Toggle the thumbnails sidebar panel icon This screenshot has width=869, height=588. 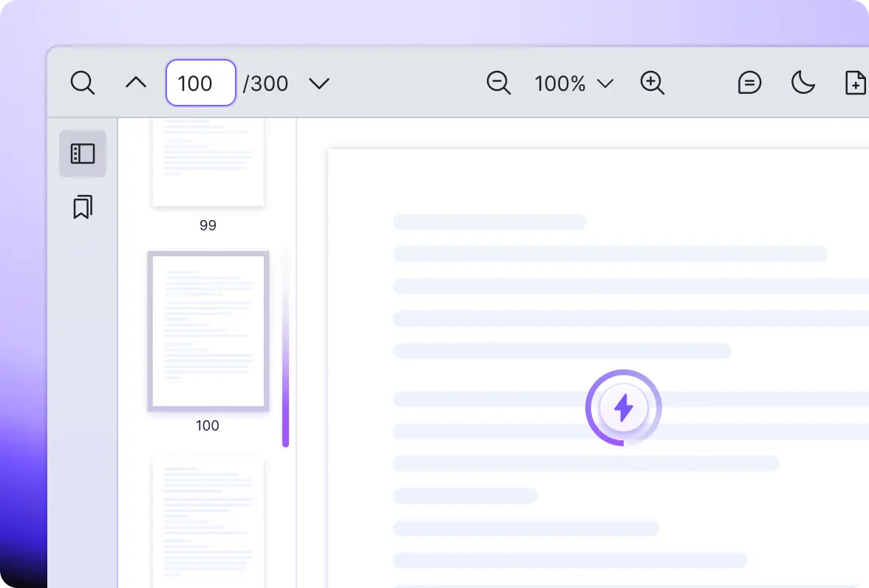pyautogui.click(x=83, y=154)
